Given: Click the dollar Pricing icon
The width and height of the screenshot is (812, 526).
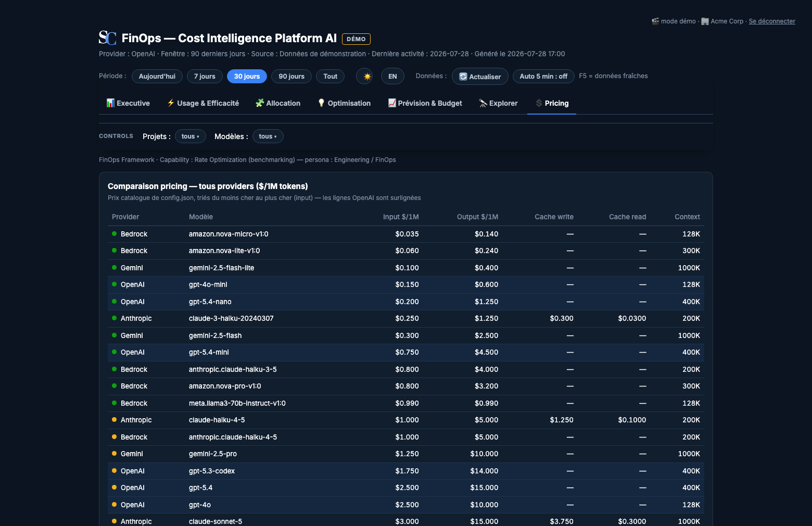Looking at the screenshot, I should (539, 103).
